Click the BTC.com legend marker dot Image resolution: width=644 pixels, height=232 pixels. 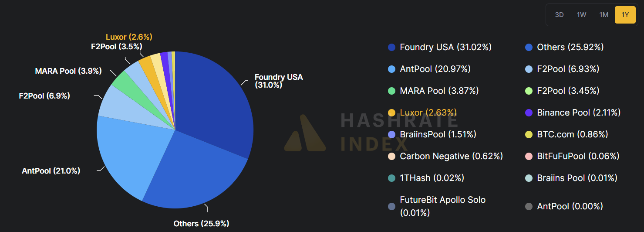529,134
